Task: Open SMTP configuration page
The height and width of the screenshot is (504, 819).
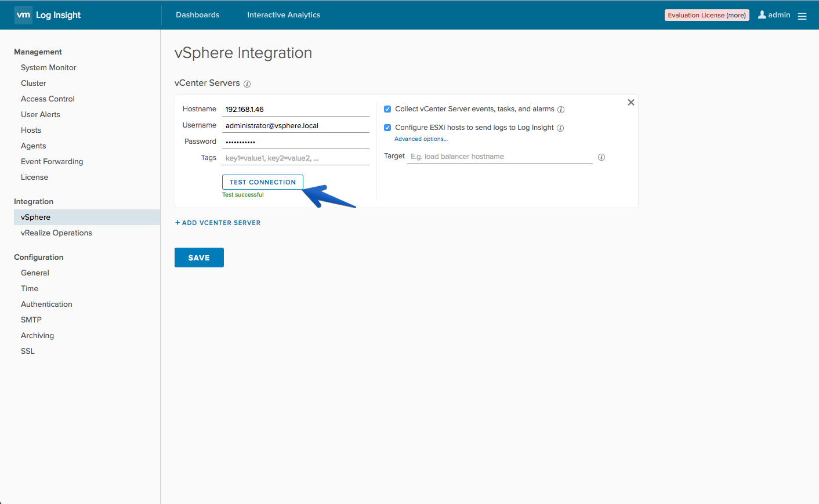Action: click(31, 320)
